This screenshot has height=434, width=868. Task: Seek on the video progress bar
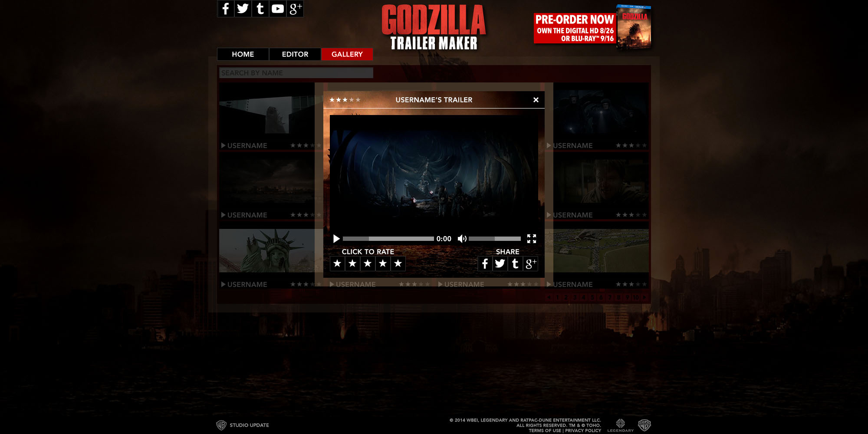coord(388,239)
